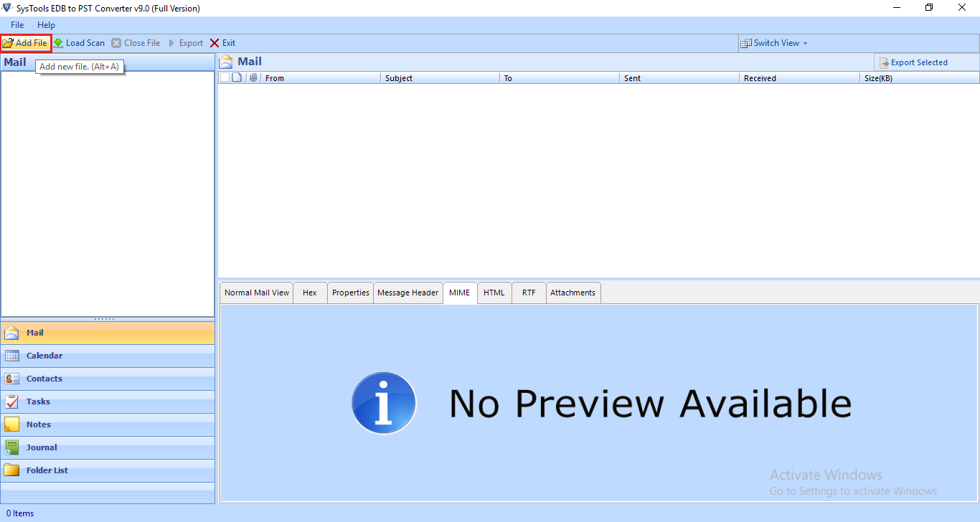Sort by Subject column header
980x522 pixels.
tap(440, 78)
